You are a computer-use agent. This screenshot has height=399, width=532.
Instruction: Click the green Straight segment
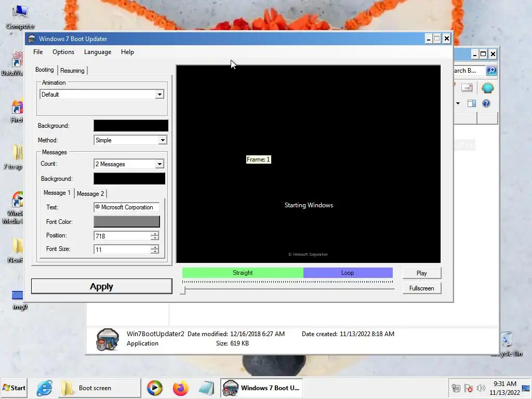243,273
